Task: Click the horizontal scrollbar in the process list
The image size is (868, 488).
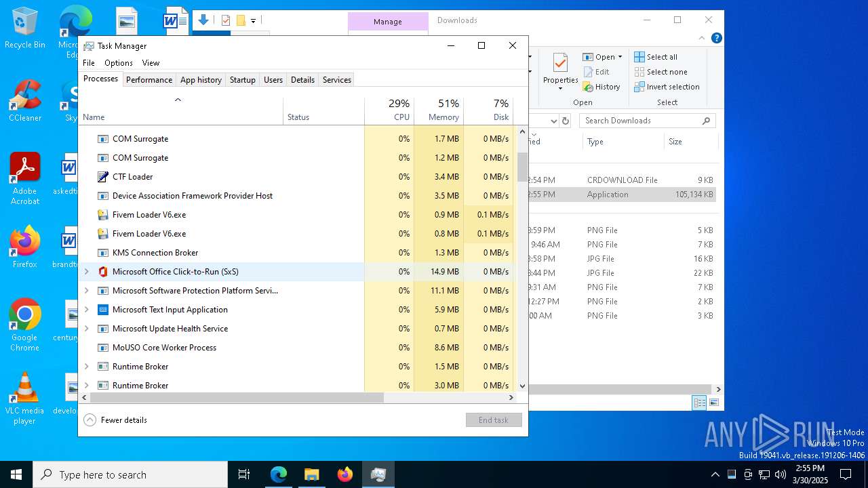Action: (237, 398)
